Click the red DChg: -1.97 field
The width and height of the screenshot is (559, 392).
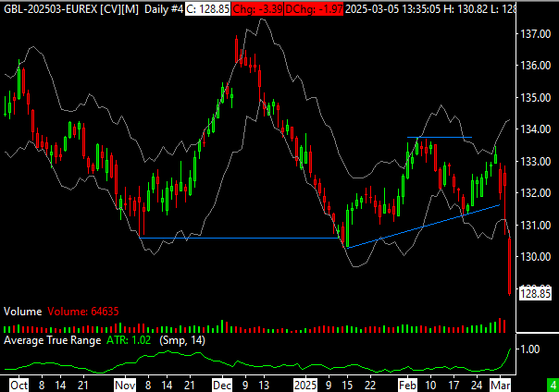[x=314, y=9]
